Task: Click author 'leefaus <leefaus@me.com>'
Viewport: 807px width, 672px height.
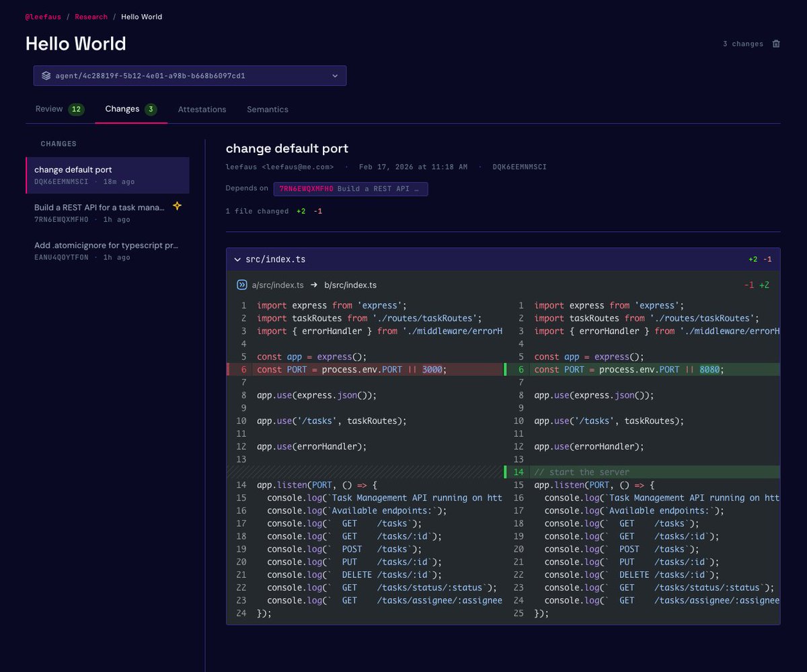Action: pyautogui.click(x=280, y=167)
